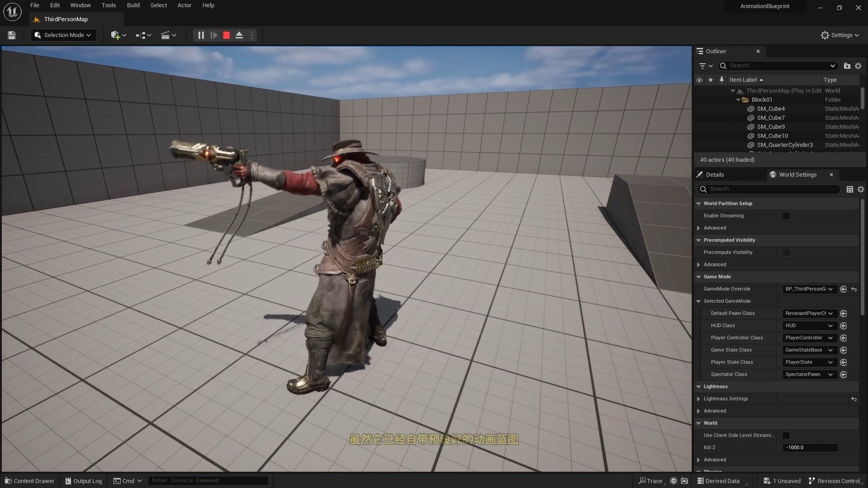The width and height of the screenshot is (868, 488).
Task: Browse to Spectator Class asset
Action: [844, 375]
